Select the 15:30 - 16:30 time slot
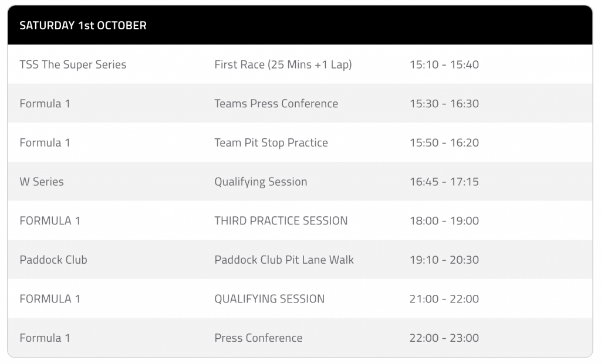This screenshot has height=364, width=601. click(444, 103)
